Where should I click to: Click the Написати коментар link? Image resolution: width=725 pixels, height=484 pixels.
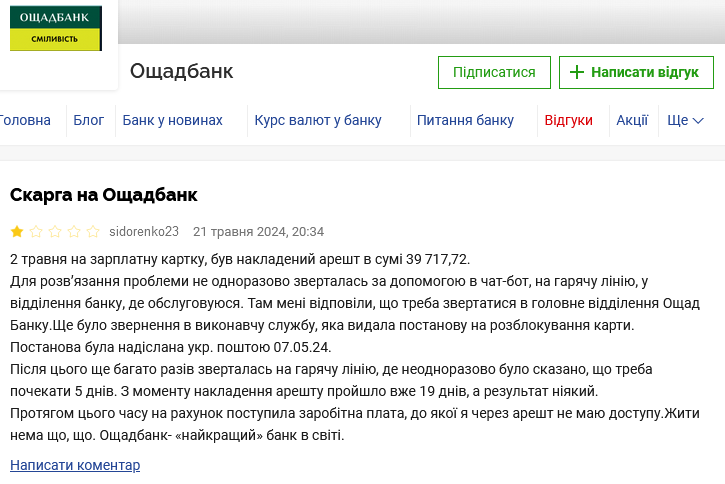(x=75, y=465)
